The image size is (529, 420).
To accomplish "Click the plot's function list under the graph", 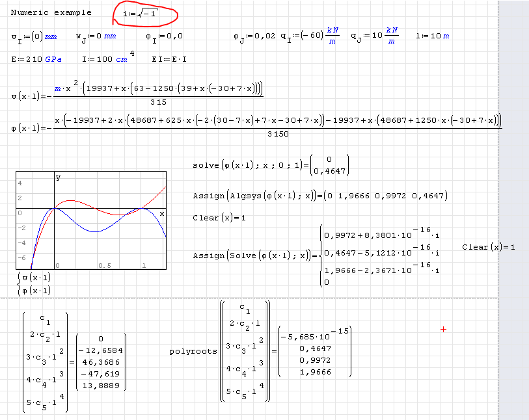I will coord(34,285).
